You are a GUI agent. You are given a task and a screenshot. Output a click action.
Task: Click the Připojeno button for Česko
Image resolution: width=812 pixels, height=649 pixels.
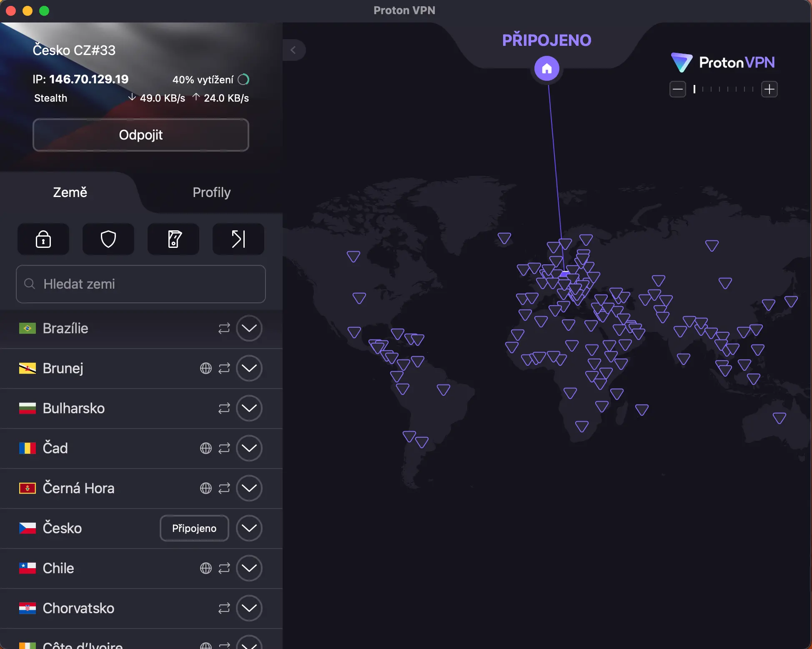(x=194, y=528)
